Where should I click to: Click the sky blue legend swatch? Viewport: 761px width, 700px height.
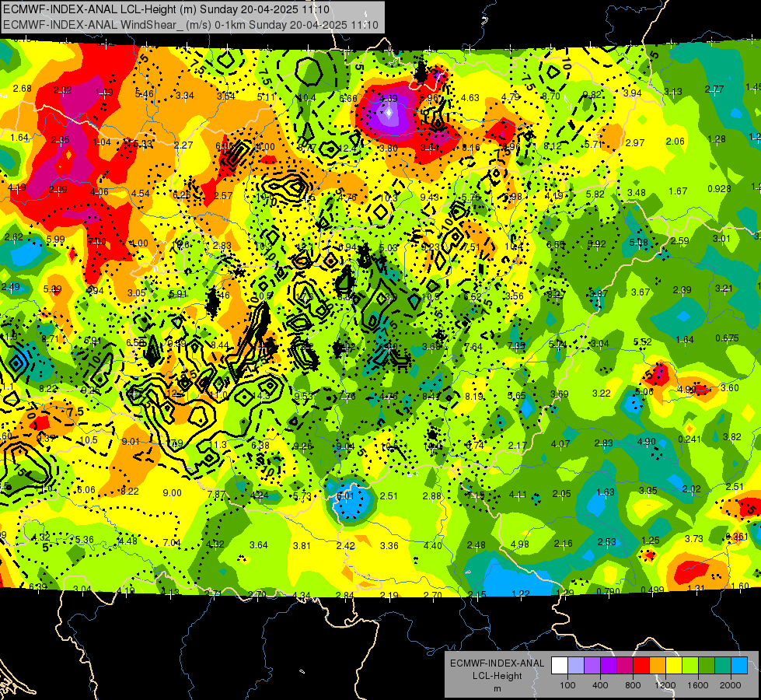coord(739,666)
